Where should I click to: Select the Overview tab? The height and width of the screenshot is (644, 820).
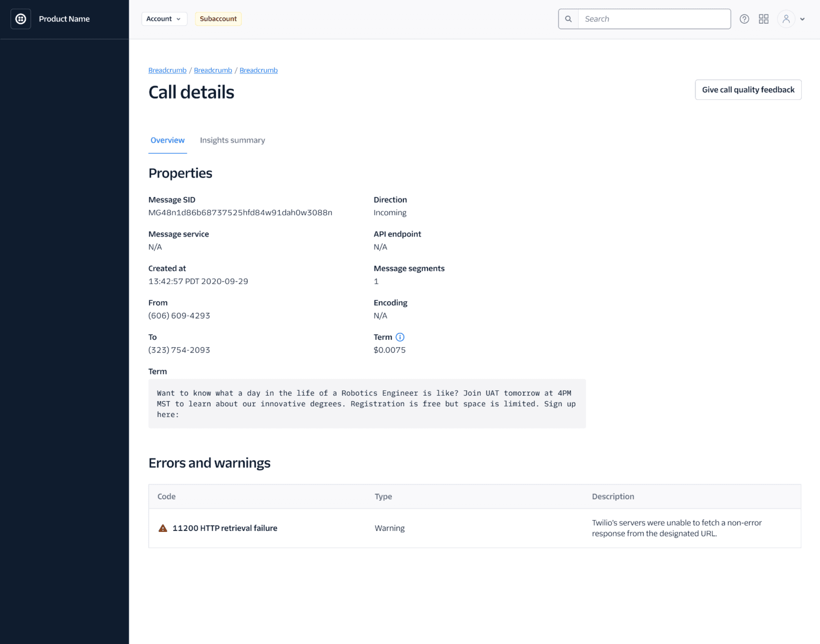point(167,140)
